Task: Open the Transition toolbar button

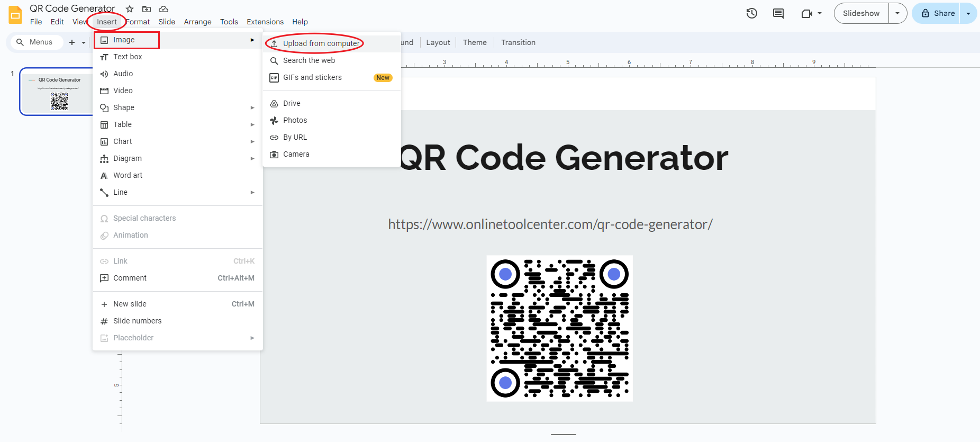Action: [518, 42]
